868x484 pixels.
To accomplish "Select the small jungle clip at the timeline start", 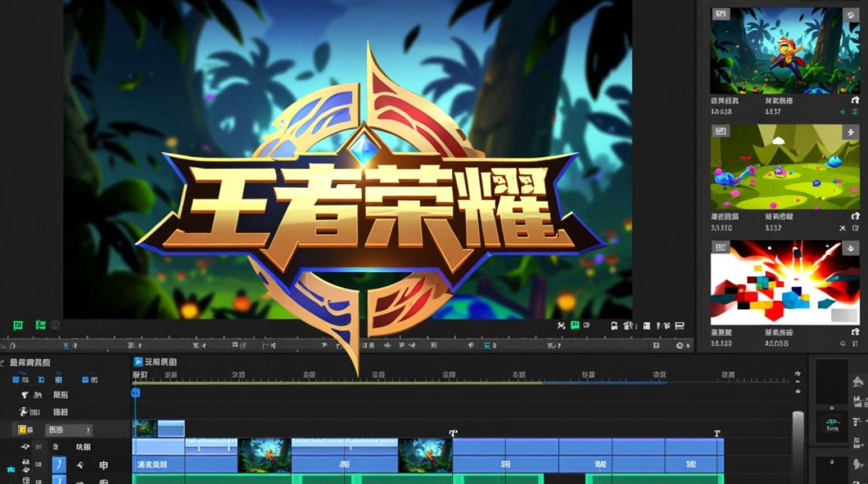I will [x=145, y=429].
